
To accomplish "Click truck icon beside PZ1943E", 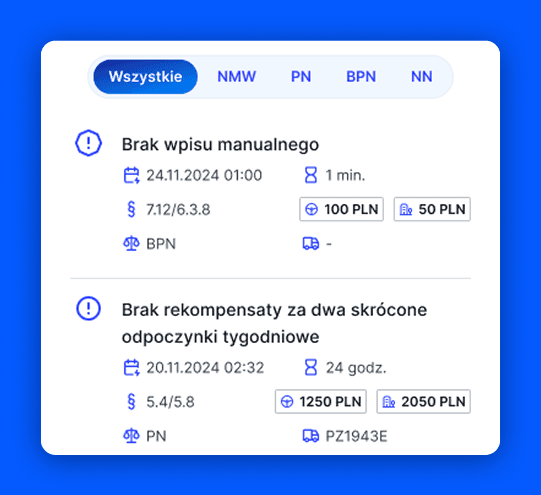I will (311, 436).
